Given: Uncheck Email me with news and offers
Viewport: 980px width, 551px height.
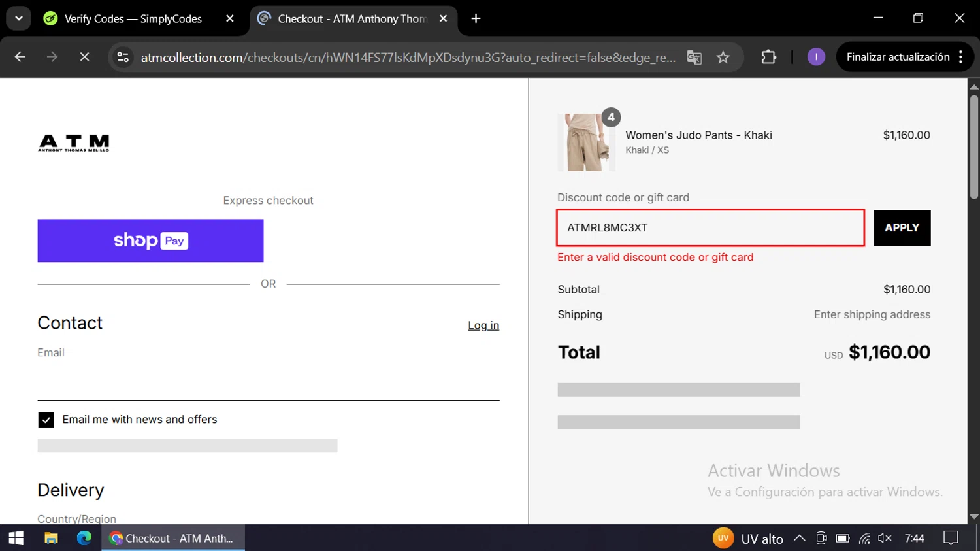Looking at the screenshot, I should point(46,420).
